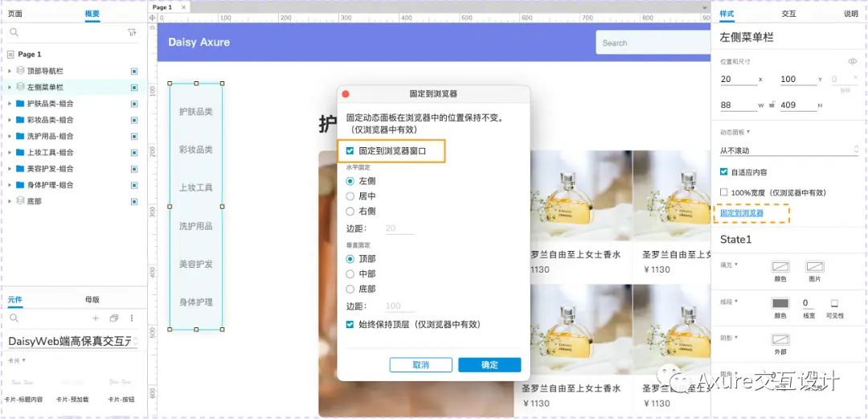This screenshot has height=419, width=868.
Task: Click folder icon of 上妆工具-组合
Action: tap(20, 153)
